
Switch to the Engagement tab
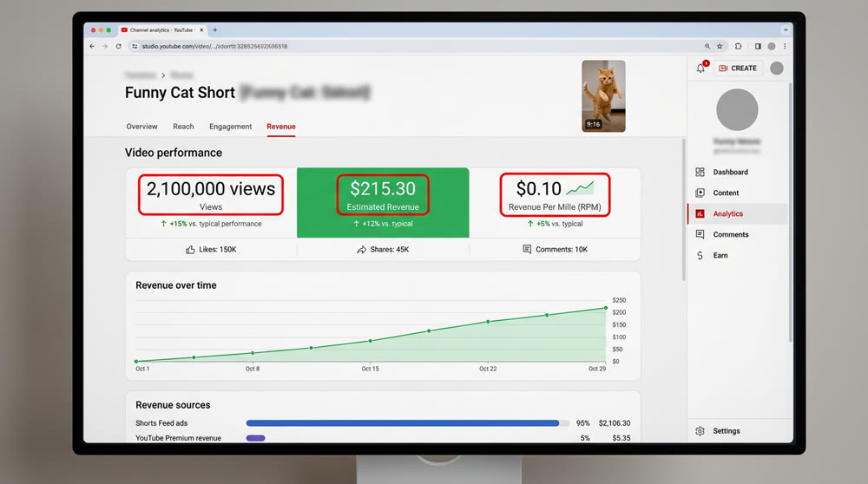pos(230,127)
